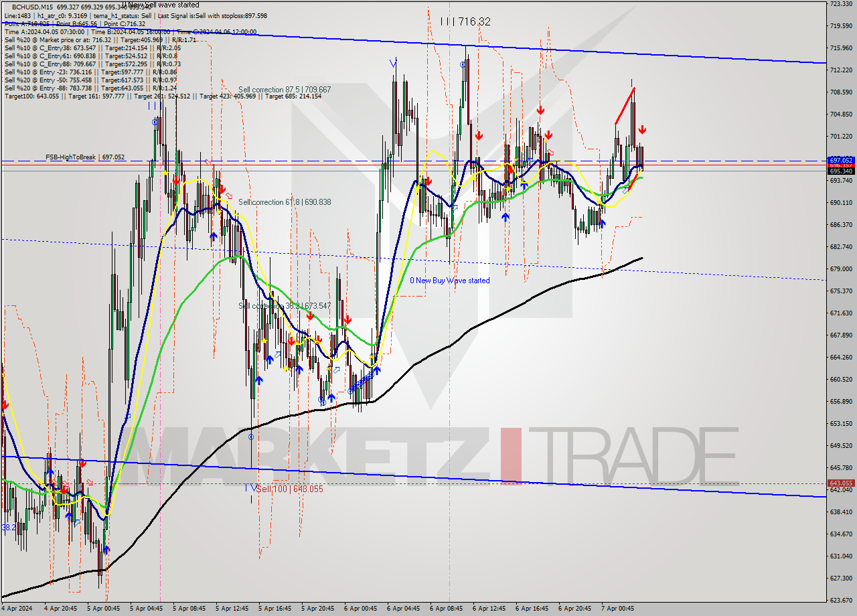The image size is (857, 616).
Task: Click the red sell arrow beside the red trendline
Action: (x=642, y=129)
